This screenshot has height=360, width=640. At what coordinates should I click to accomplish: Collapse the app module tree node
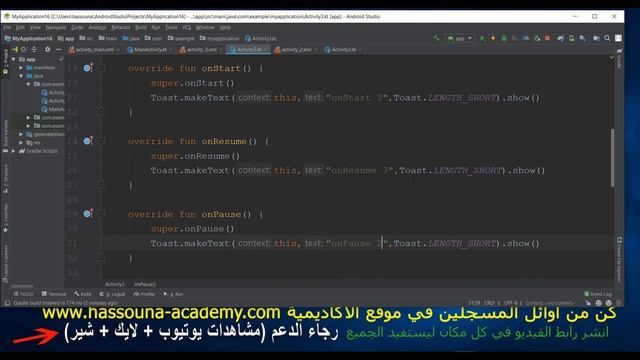14,59
